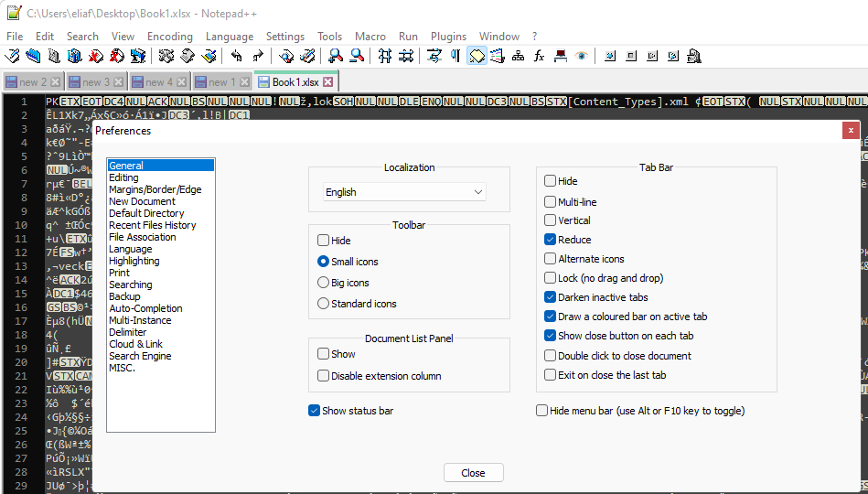
Task: Enable Vertical tab bar option
Action: pos(550,220)
